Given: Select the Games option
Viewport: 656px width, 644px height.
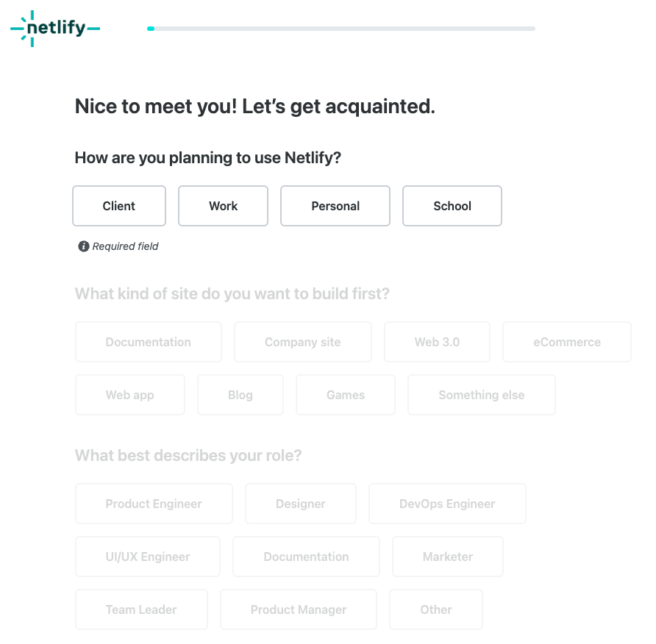Looking at the screenshot, I should [x=346, y=395].
